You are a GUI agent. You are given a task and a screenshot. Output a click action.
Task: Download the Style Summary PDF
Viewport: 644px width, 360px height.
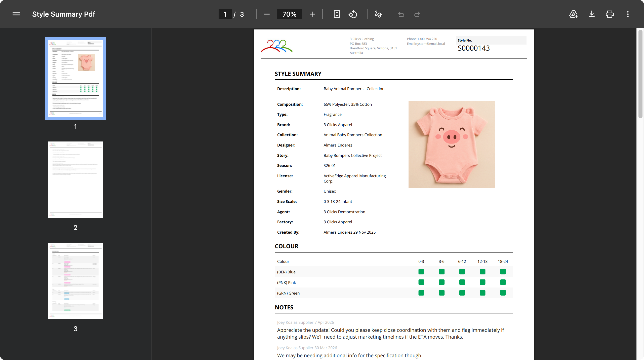tap(592, 14)
